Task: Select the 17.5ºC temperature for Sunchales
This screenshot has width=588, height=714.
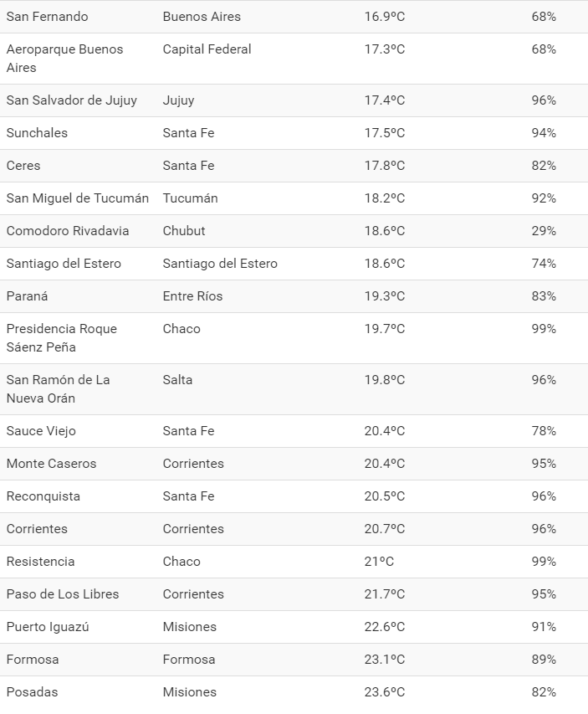Action: pyautogui.click(x=384, y=133)
